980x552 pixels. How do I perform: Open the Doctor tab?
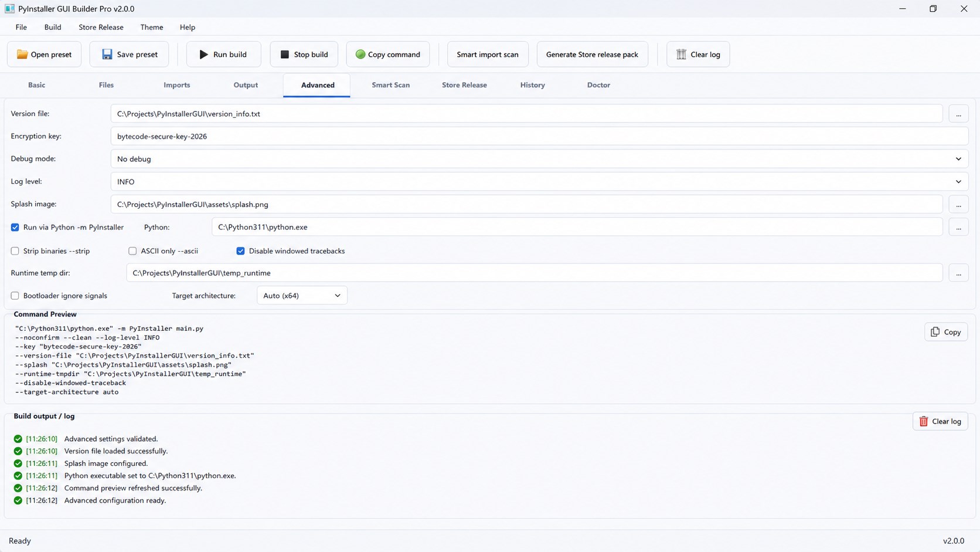click(598, 85)
